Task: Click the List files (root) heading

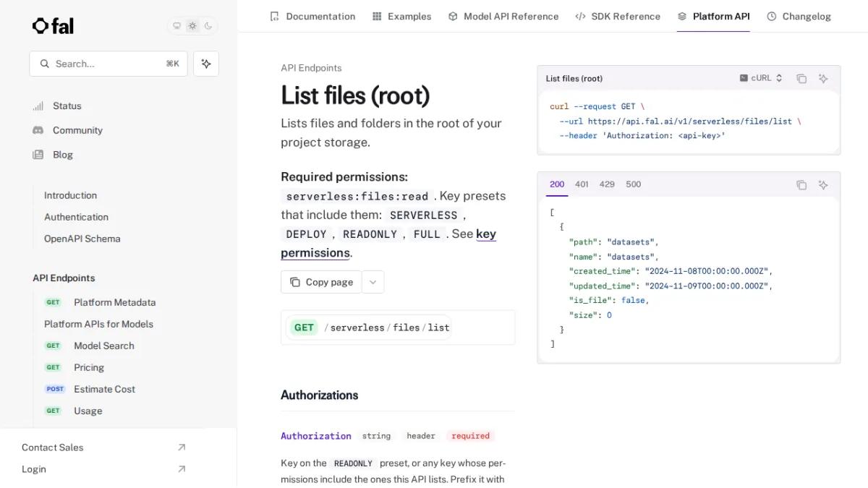Action: tap(355, 95)
